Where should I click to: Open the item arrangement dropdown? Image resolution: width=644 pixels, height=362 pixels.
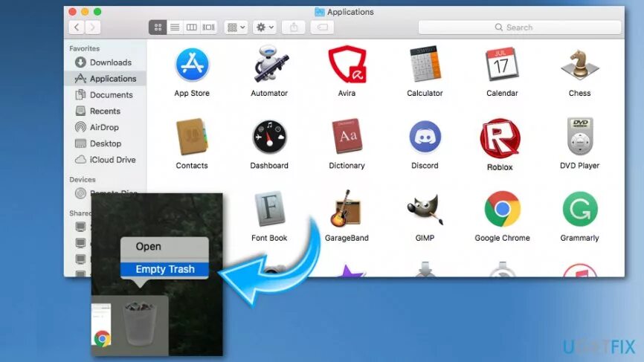236,28
